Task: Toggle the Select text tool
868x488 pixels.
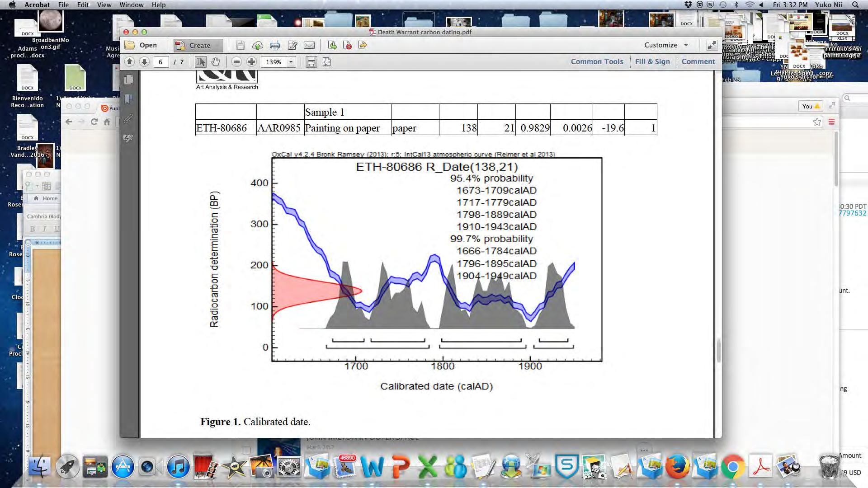Action: click(x=201, y=62)
